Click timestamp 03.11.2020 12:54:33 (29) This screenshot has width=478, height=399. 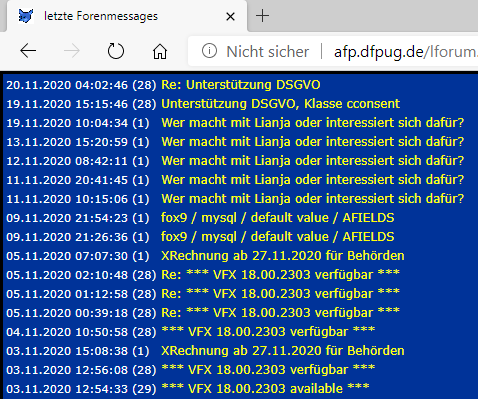81,389
